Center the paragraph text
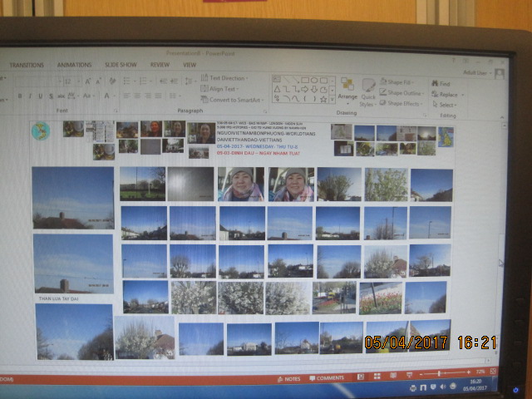The height and width of the screenshot is (399, 532). tap(137, 96)
